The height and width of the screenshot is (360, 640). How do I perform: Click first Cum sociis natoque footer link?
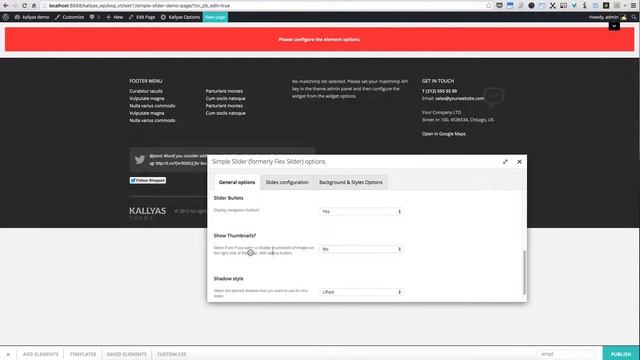225,98
